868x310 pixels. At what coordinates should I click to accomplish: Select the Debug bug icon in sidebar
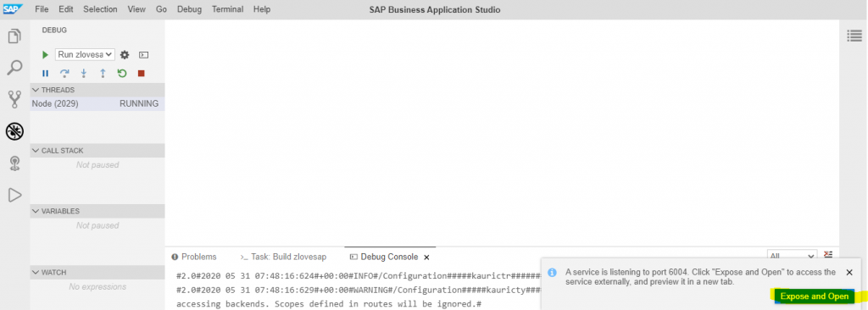(x=14, y=131)
